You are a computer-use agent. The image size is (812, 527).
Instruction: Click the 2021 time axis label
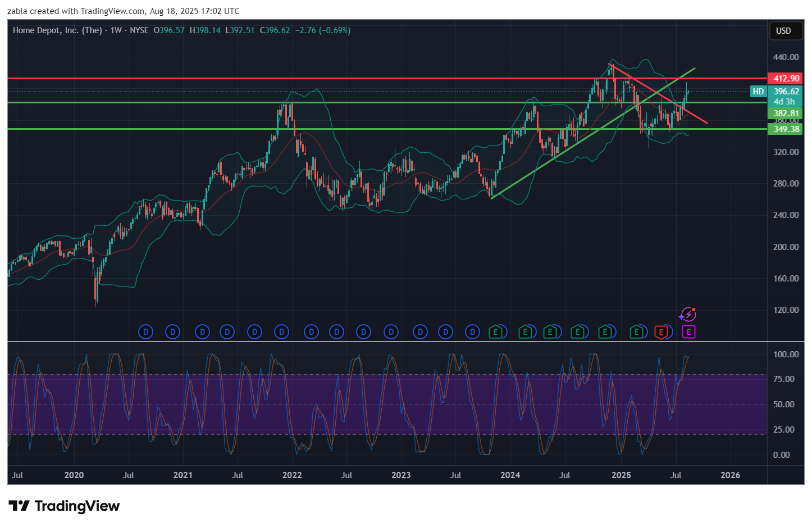pos(183,475)
